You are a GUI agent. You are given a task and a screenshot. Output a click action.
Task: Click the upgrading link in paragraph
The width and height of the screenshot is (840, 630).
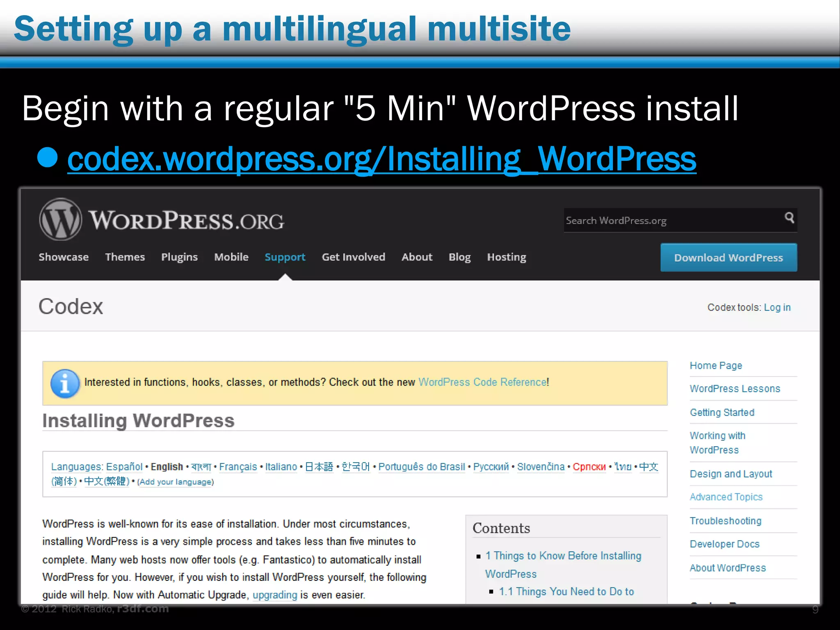[x=275, y=595]
